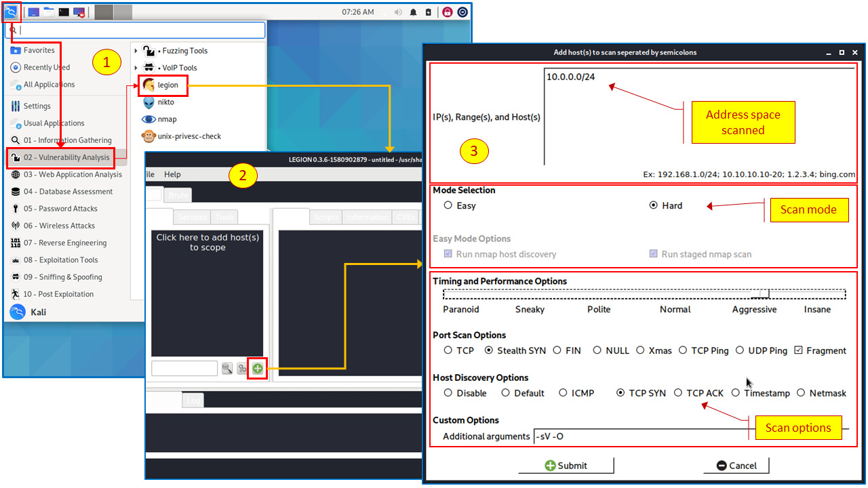The image size is (868, 488).
Task: Open Favorites category in menu
Action: (x=33, y=50)
